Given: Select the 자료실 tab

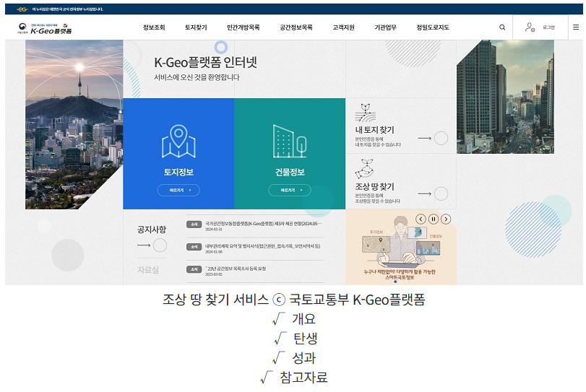Looking at the screenshot, I should tap(148, 269).
